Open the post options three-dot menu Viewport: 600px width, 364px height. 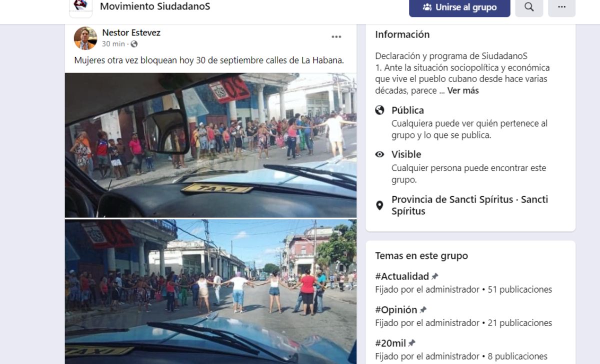click(x=336, y=37)
